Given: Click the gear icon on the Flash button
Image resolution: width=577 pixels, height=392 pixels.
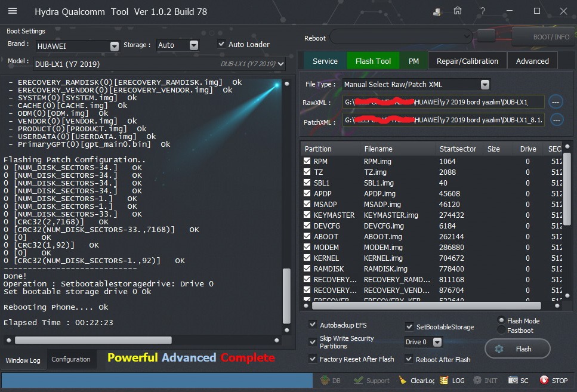Looking at the screenshot, I should tap(499, 349).
